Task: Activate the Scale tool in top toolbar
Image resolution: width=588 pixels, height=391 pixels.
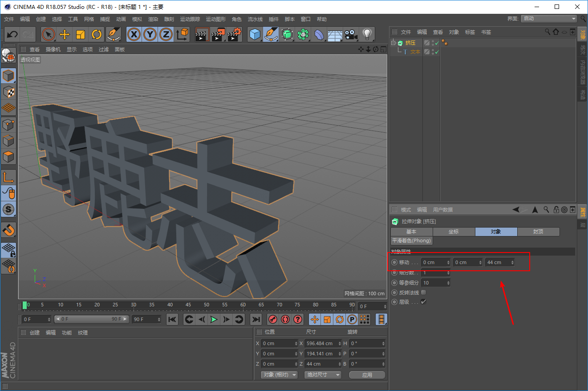Action: (x=81, y=34)
